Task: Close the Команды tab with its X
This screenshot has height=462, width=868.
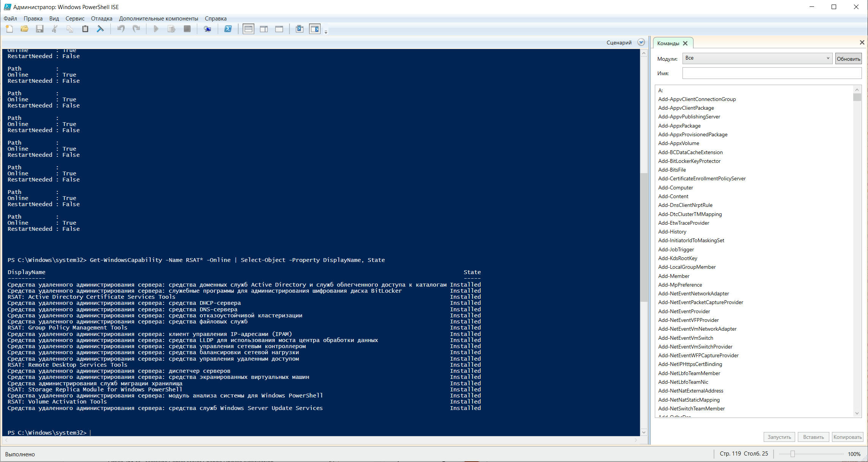Action: tap(685, 43)
